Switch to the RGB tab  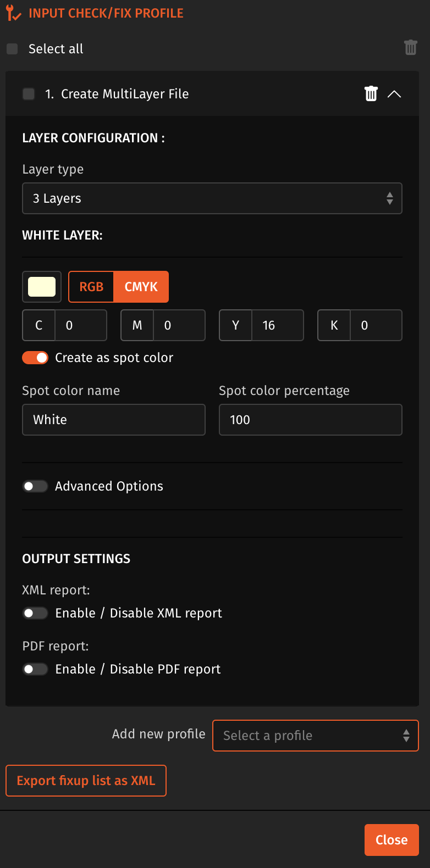coord(90,286)
